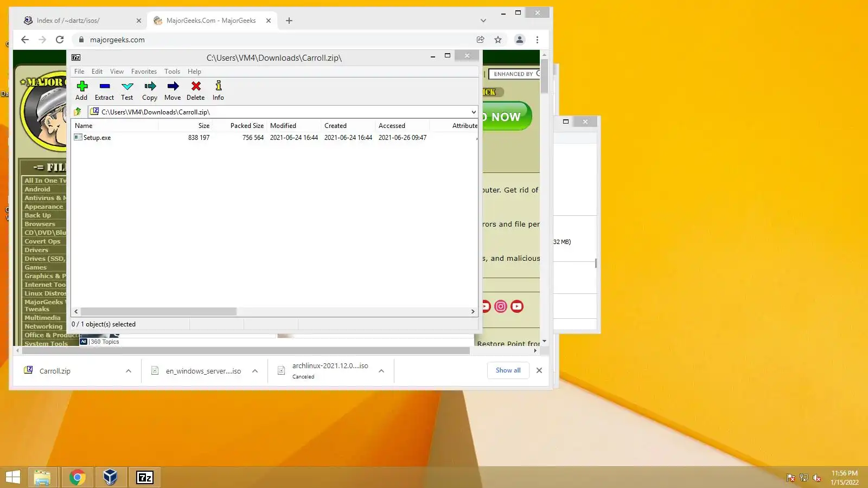Expand archlinux iso download options

point(381,371)
